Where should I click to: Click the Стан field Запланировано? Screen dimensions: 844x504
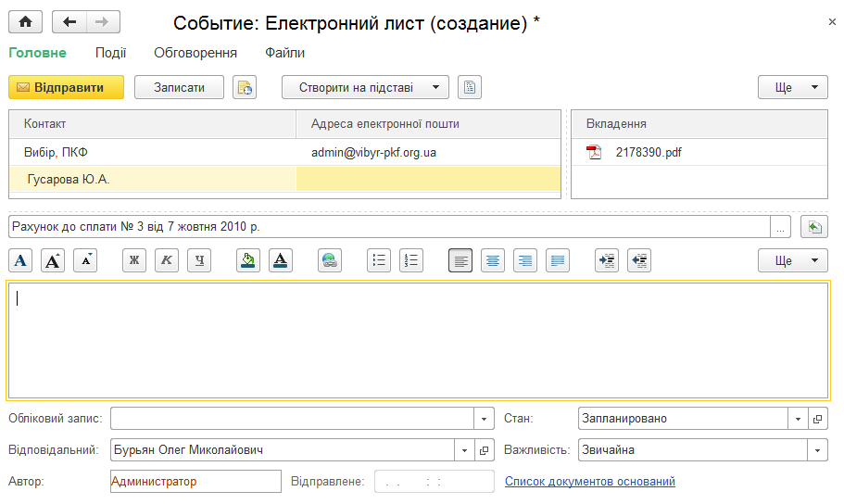[x=683, y=419]
